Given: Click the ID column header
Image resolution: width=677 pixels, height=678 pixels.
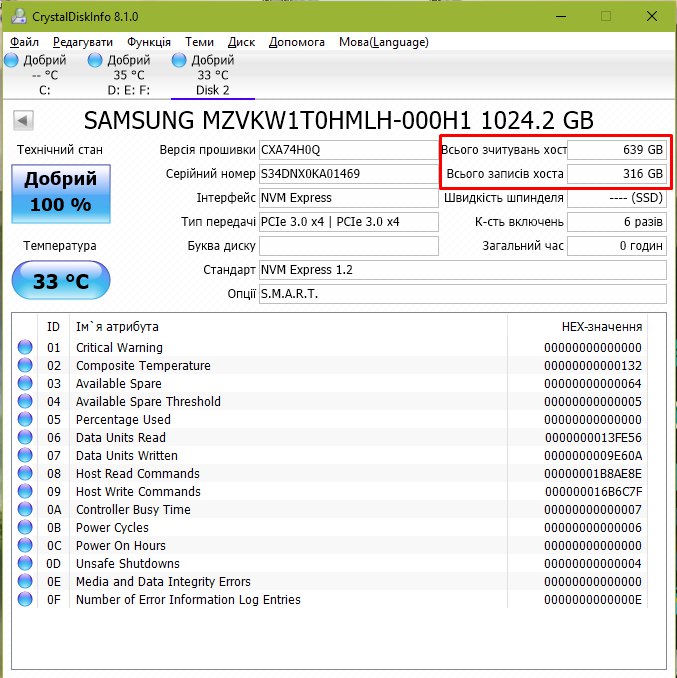Looking at the screenshot, I should (x=53, y=327).
